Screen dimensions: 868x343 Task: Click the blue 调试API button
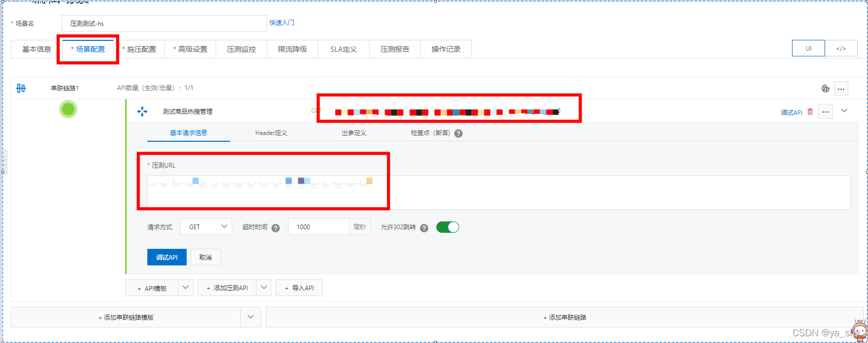coord(167,257)
